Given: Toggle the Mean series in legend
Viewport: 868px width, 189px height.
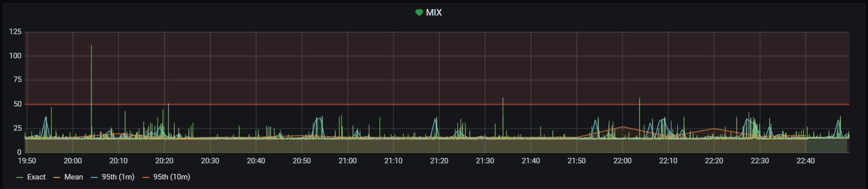Looking at the screenshot, I should point(74,177).
